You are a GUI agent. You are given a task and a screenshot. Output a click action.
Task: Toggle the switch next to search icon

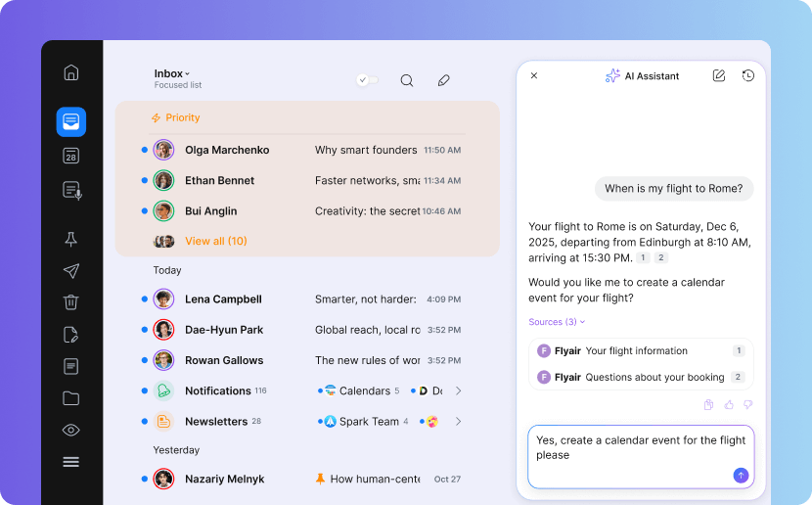click(367, 80)
